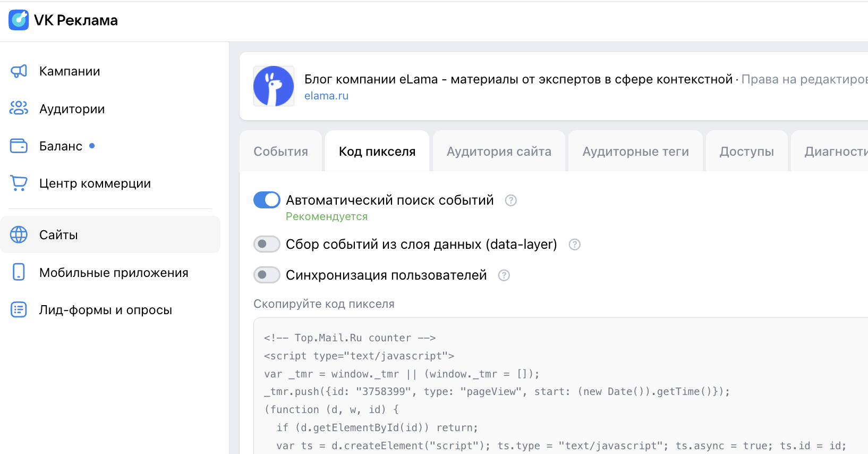Click the var ts createElement code line

click(x=561, y=446)
